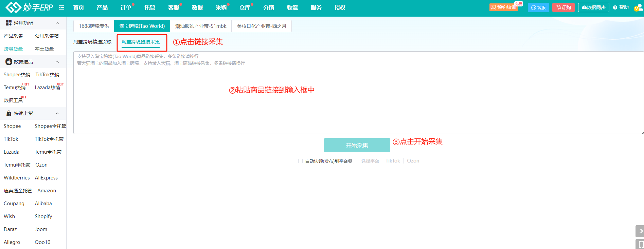Open Shopee热销 in the sidebar
The image size is (644, 249).
[x=17, y=75]
